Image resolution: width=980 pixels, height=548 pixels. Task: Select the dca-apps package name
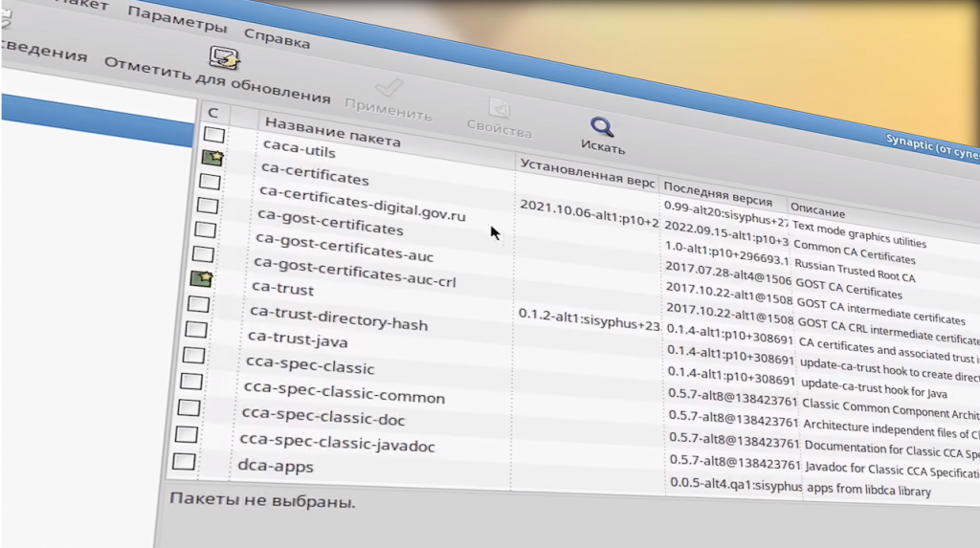pos(276,466)
